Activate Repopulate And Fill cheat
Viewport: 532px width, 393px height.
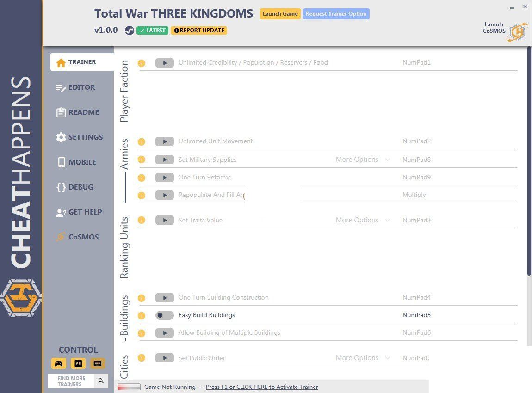coord(165,195)
